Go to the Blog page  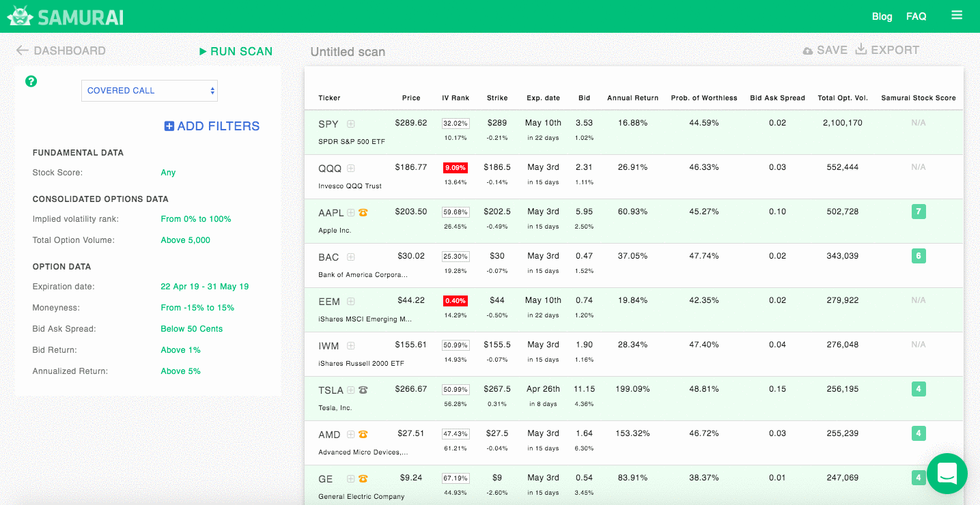[882, 16]
